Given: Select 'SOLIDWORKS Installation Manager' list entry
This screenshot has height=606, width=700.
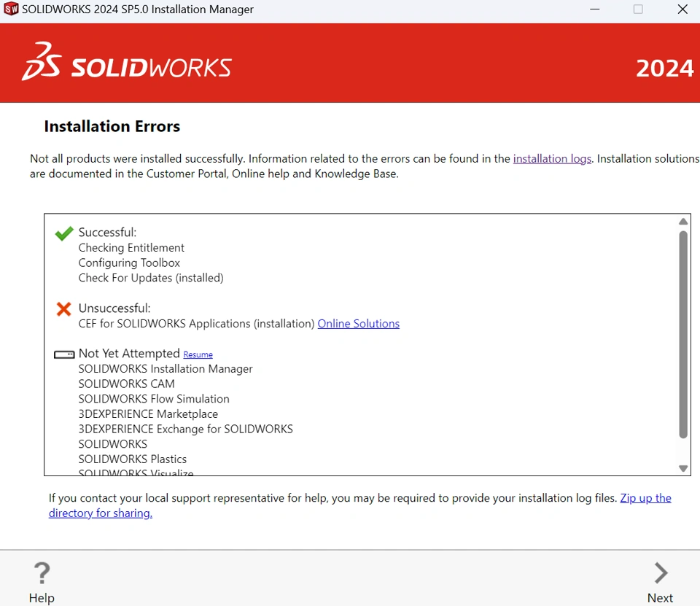Looking at the screenshot, I should (166, 369).
